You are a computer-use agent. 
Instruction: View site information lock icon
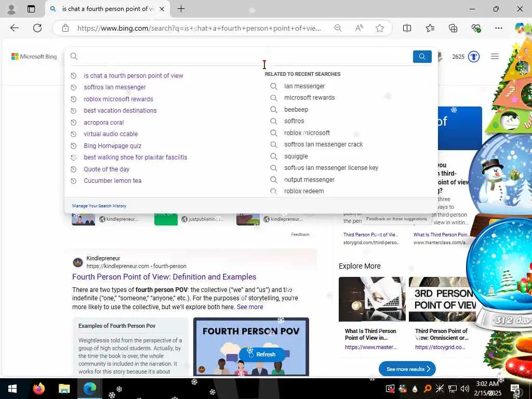coord(65,28)
